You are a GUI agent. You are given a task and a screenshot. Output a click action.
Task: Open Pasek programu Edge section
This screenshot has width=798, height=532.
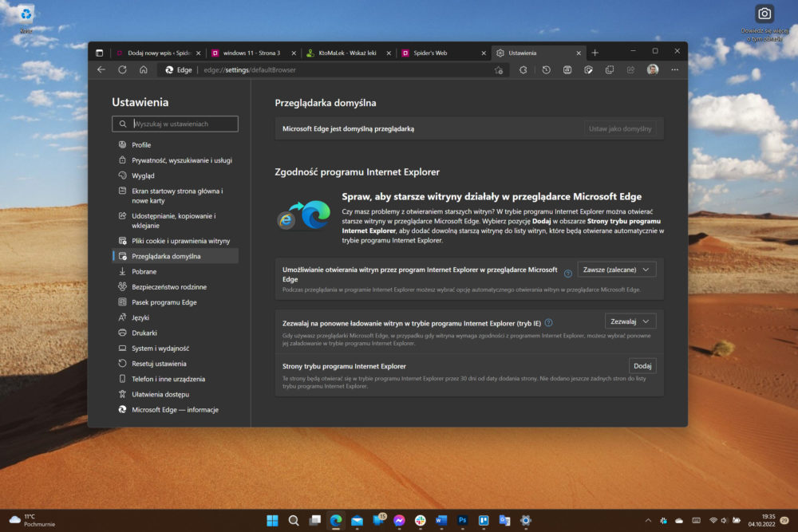[x=175, y=302]
